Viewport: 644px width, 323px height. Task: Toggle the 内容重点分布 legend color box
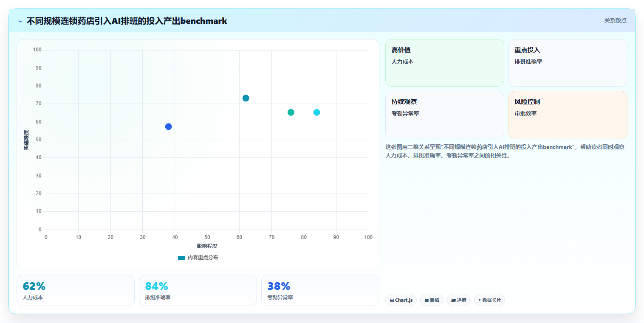(x=181, y=258)
